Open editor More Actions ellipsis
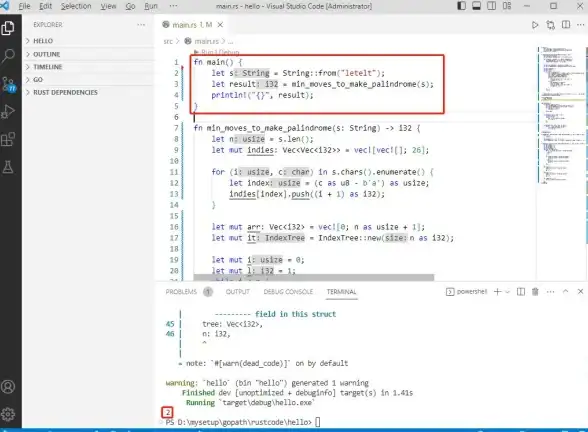 pos(580,25)
